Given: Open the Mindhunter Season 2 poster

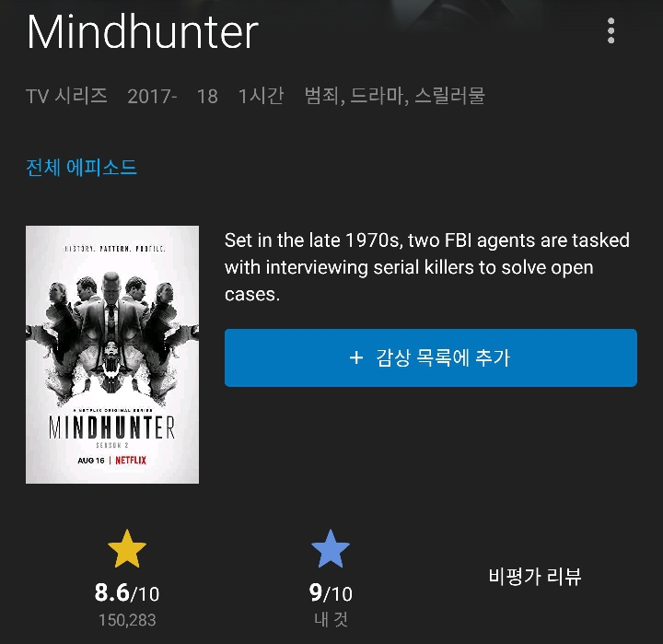Looking at the screenshot, I should pyautogui.click(x=112, y=354).
